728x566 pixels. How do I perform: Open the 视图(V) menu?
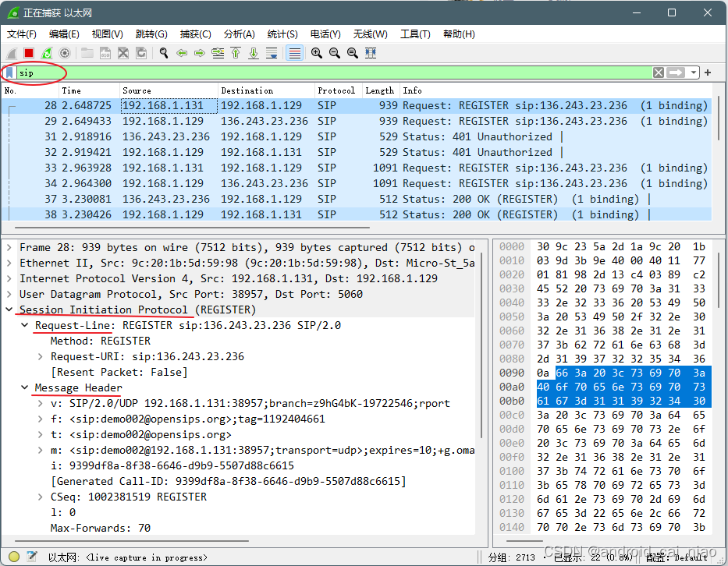[107, 34]
